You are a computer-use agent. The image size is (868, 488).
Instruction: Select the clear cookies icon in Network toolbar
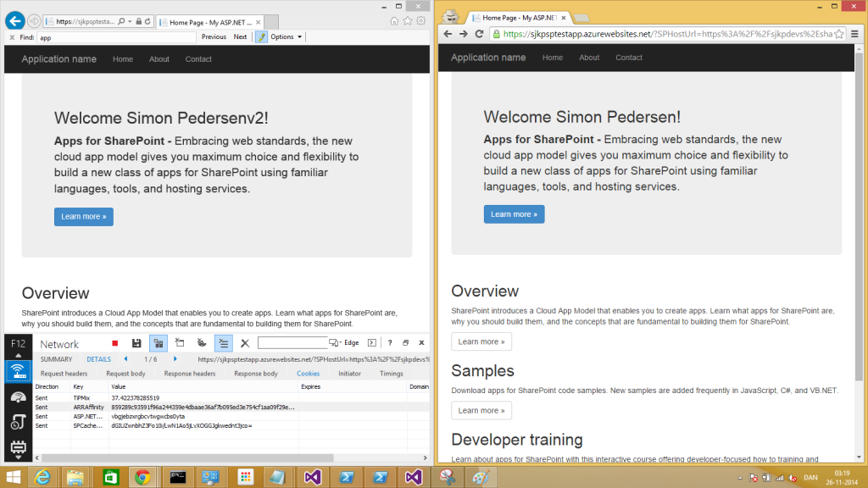point(201,343)
